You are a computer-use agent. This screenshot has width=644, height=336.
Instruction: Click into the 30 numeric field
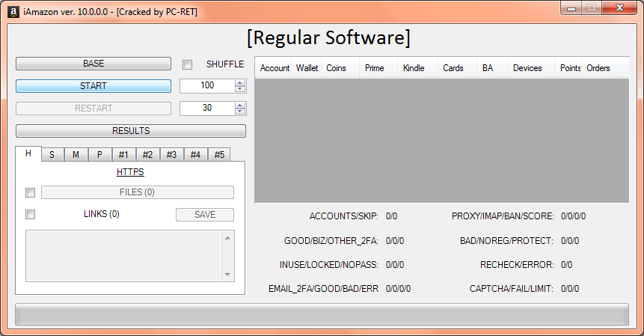207,108
